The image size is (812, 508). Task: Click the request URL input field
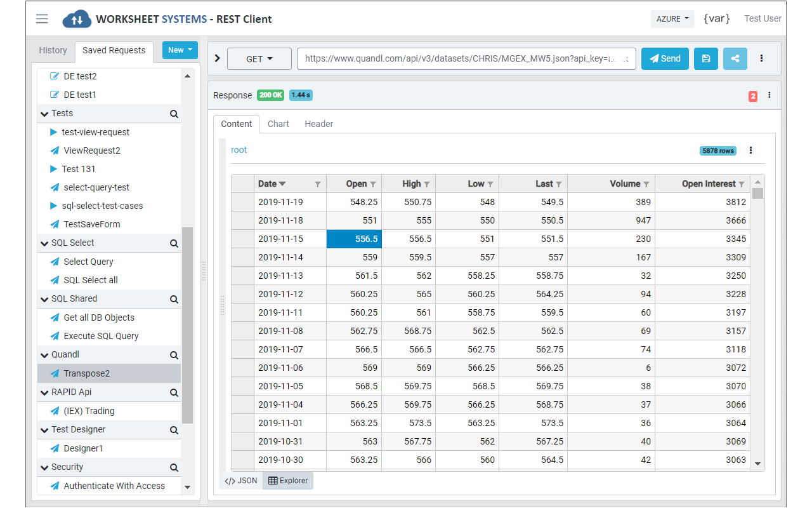click(466, 58)
